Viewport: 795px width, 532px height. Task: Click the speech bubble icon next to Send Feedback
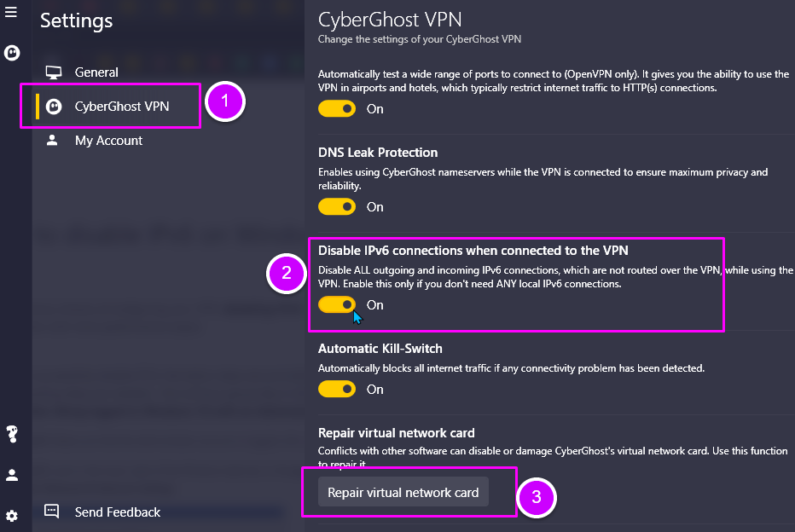tap(51, 512)
